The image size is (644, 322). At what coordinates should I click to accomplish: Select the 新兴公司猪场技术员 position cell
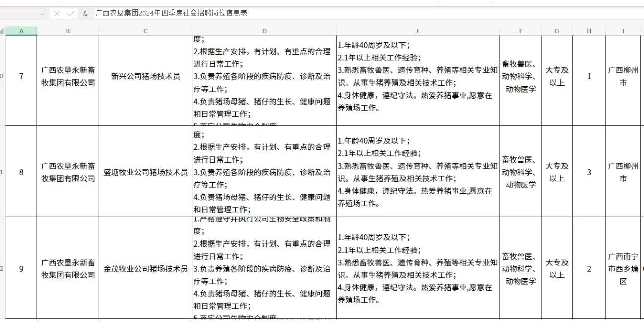point(145,80)
